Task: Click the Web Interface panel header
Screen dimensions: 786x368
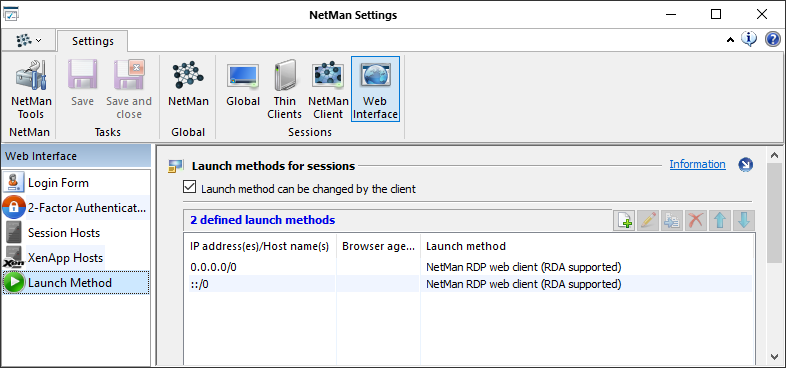Action: (76, 156)
